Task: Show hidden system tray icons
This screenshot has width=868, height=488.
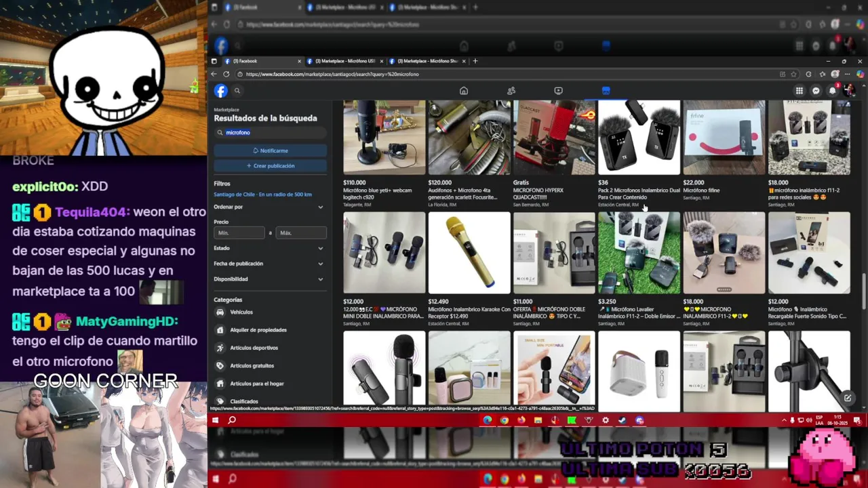Action: tap(785, 420)
